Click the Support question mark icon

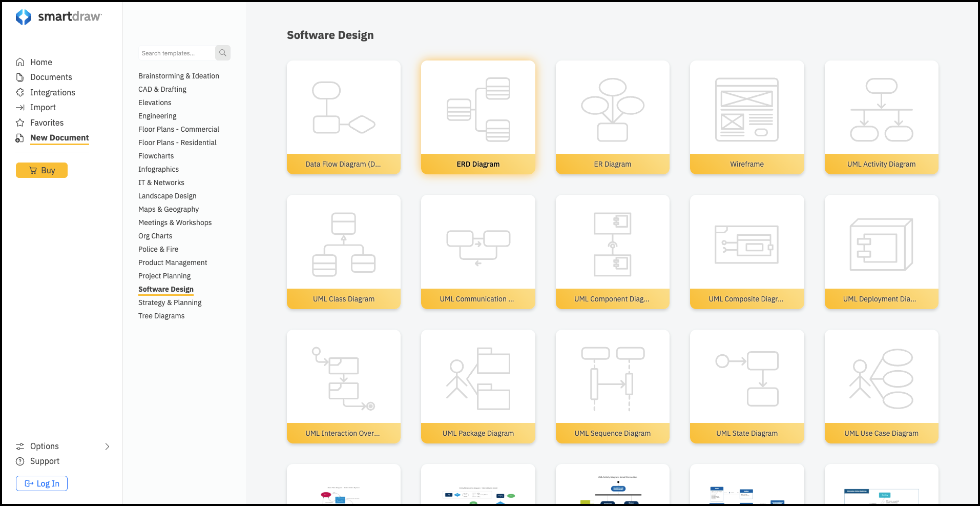pyautogui.click(x=20, y=461)
